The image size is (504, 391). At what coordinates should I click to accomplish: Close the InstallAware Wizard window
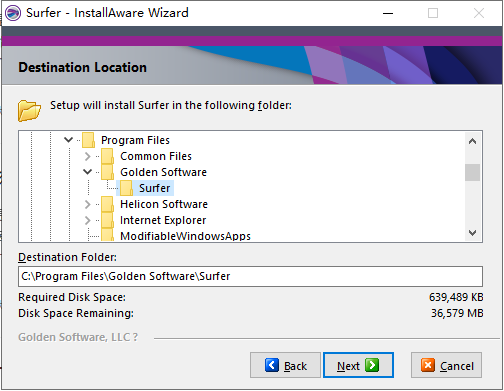click(x=479, y=13)
